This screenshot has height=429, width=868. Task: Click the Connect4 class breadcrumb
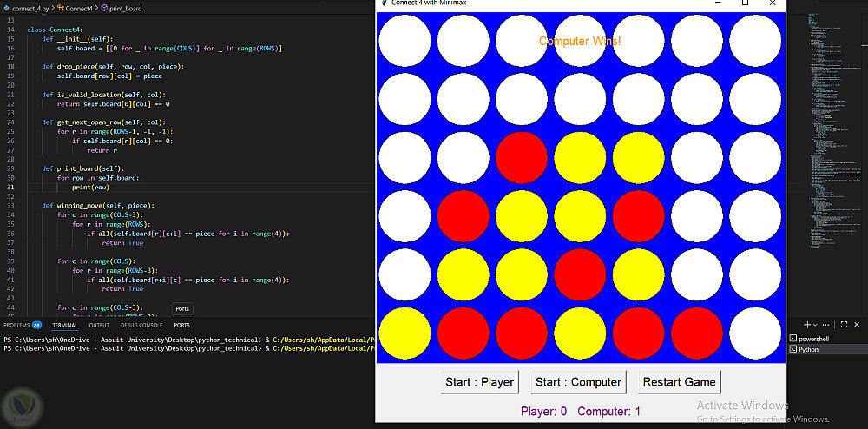pyautogui.click(x=79, y=9)
